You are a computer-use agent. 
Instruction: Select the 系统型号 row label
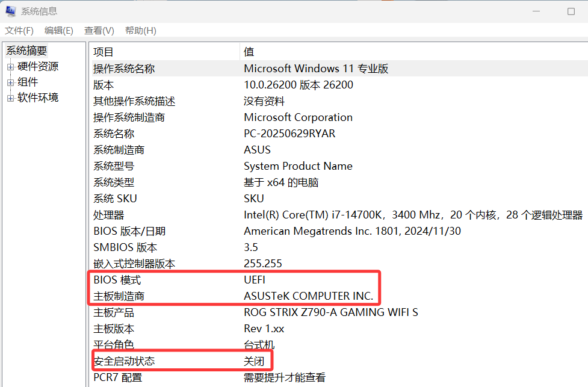[114, 166]
